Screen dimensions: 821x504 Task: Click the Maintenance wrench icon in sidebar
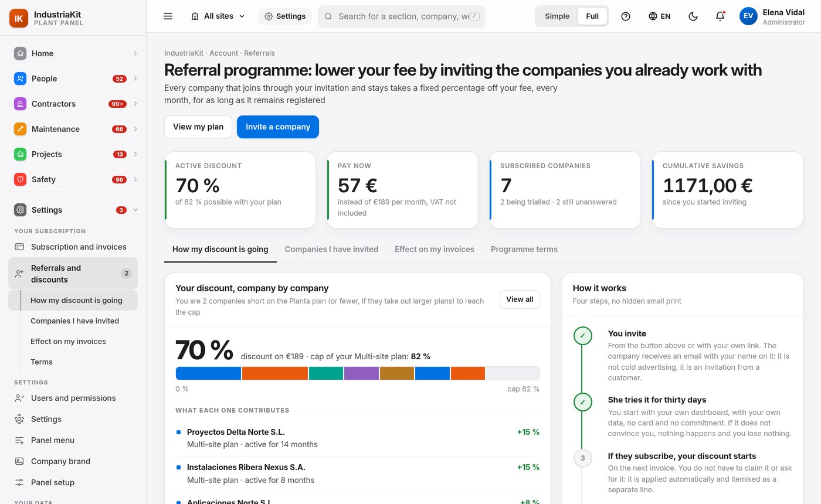pos(21,129)
